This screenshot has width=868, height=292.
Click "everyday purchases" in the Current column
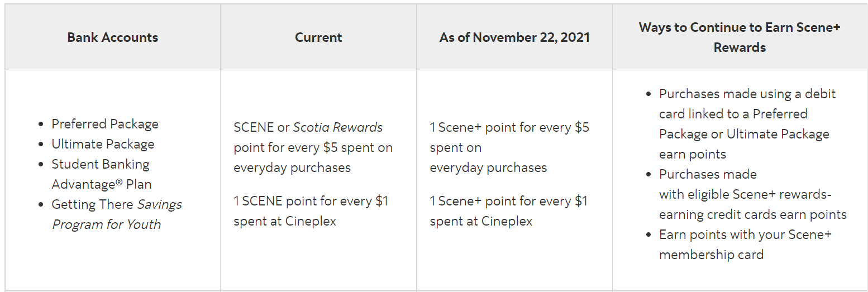point(292,167)
